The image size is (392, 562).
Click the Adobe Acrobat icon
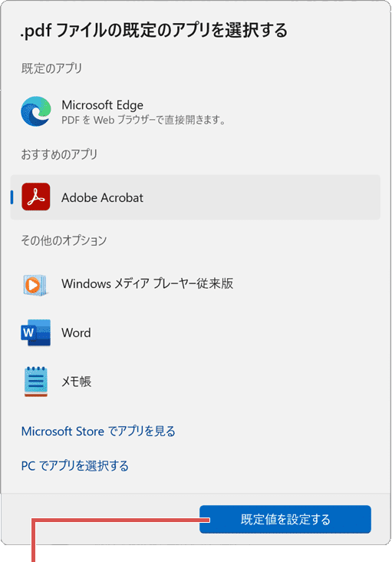coord(36,197)
